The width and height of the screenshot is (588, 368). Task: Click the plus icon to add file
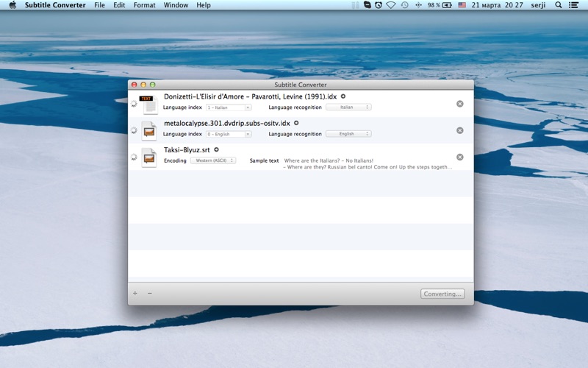(x=135, y=293)
